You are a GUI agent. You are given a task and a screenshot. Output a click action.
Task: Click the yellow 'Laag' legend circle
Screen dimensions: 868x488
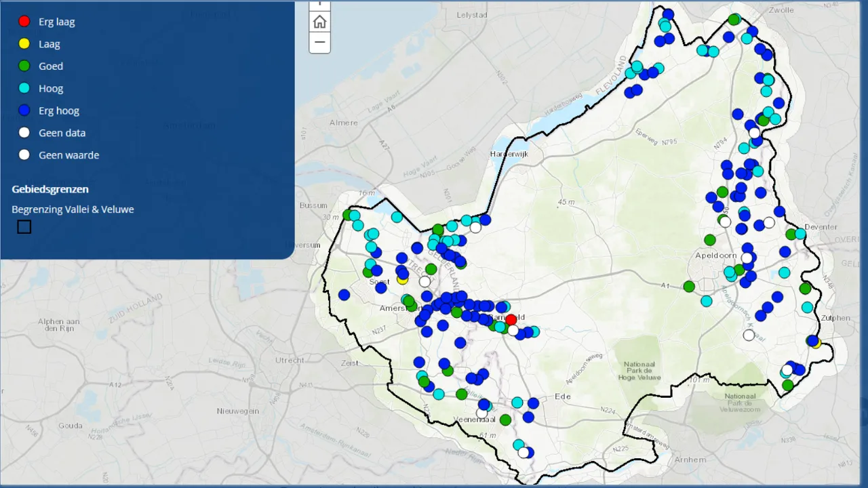[x=24, y=44]
